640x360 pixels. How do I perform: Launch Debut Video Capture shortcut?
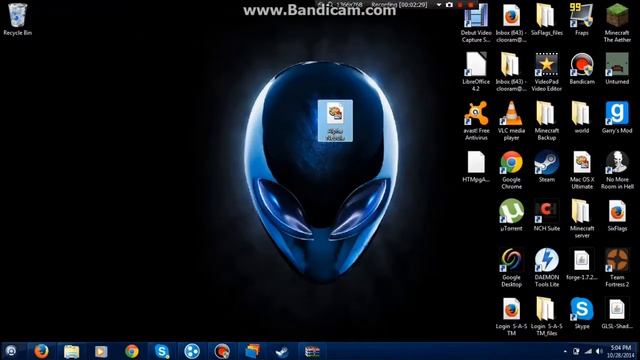click(x=476, y=23)
